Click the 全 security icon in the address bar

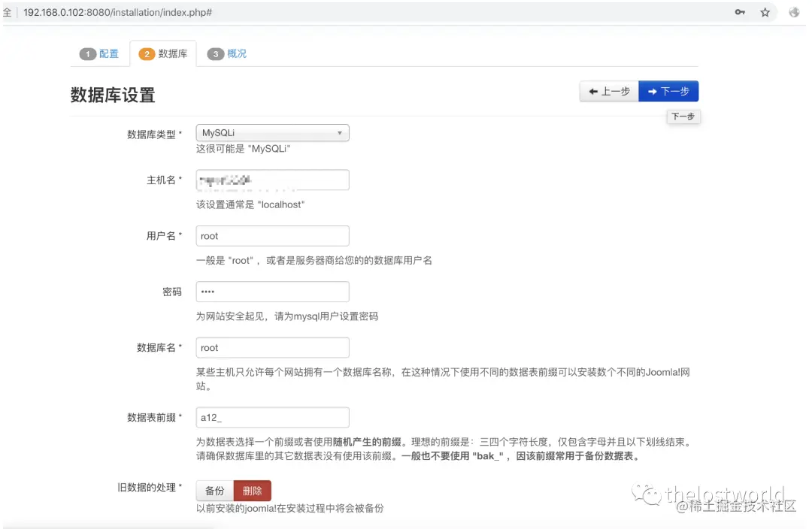[8, 12]
